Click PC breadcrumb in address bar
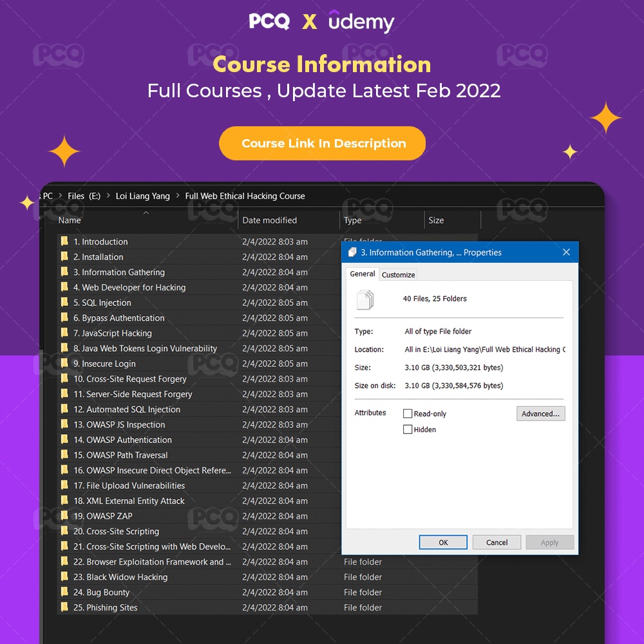 click(48, 196)
